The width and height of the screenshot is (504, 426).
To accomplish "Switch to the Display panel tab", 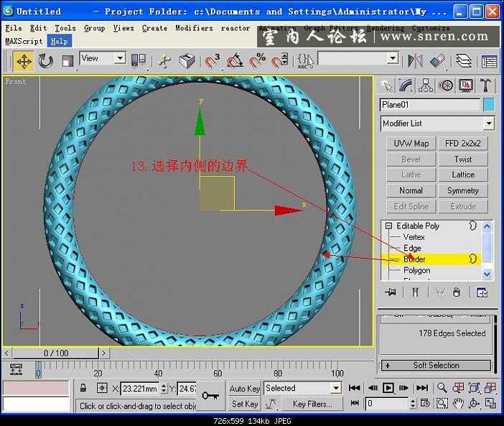I will pyautogui.click(x=466, y=85).
